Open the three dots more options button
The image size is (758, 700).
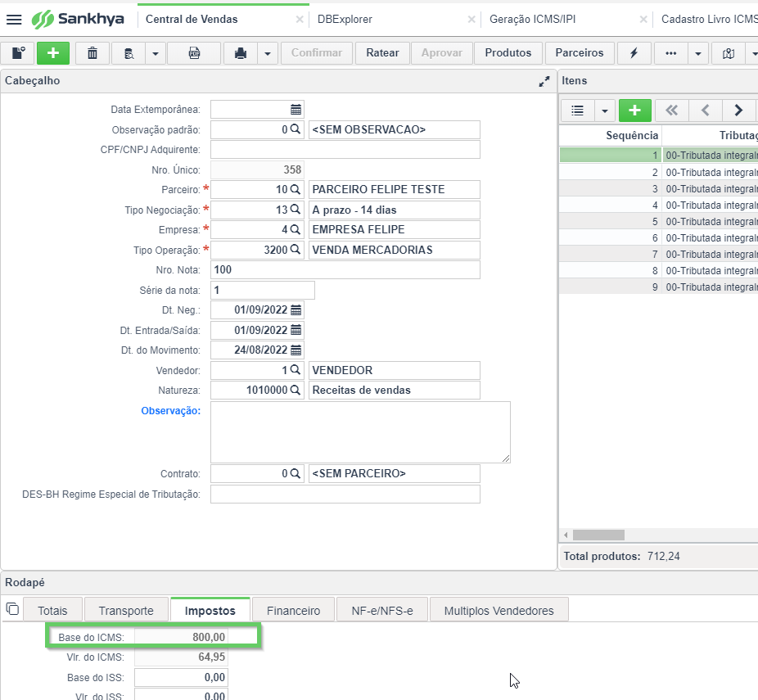[x=670, y=53]
